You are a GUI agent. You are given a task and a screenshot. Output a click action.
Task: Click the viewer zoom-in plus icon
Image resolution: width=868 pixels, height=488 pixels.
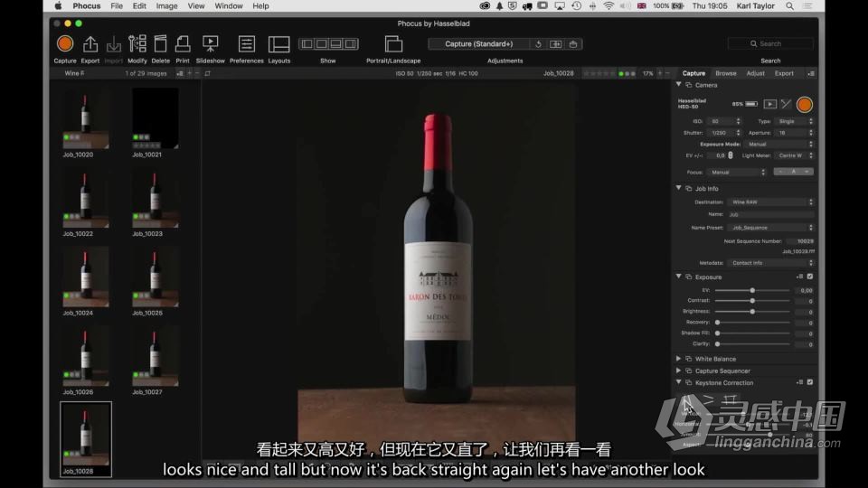point(659,73)
